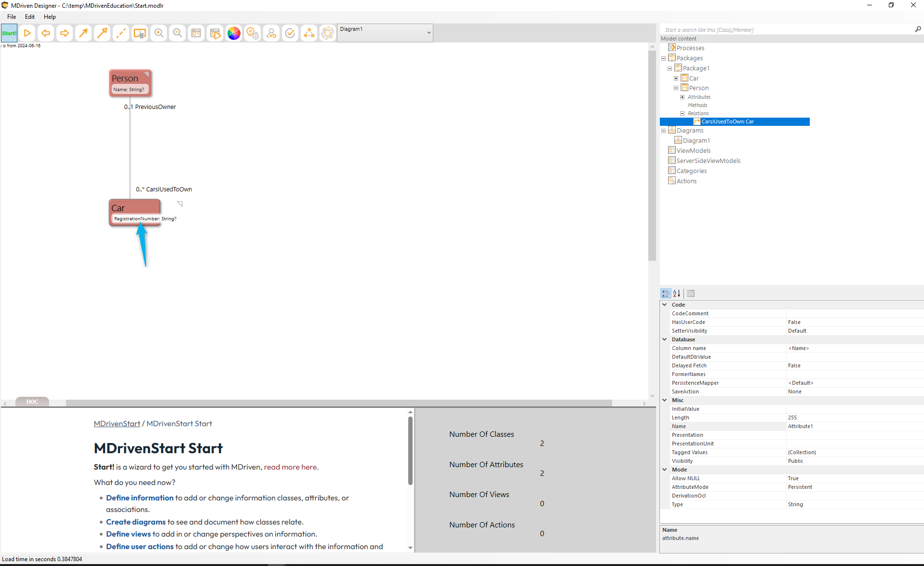Open the Diagram1 dropdown selector

385,33
